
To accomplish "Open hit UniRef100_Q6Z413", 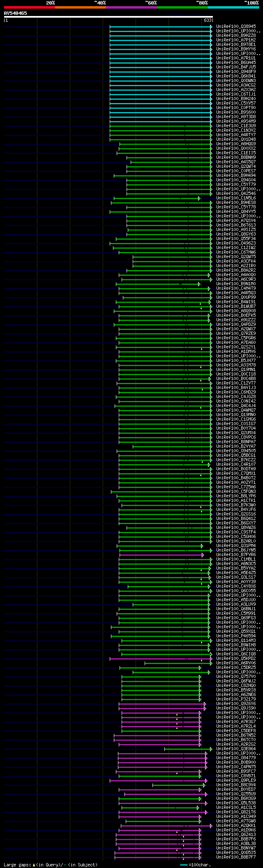I will pyautogui.click(x=236, y=835).
